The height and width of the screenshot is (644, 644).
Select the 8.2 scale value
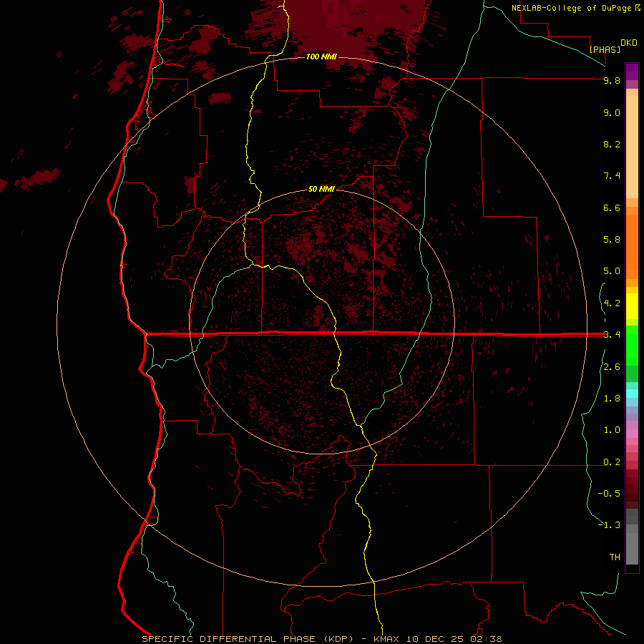[x=612, y=144]
